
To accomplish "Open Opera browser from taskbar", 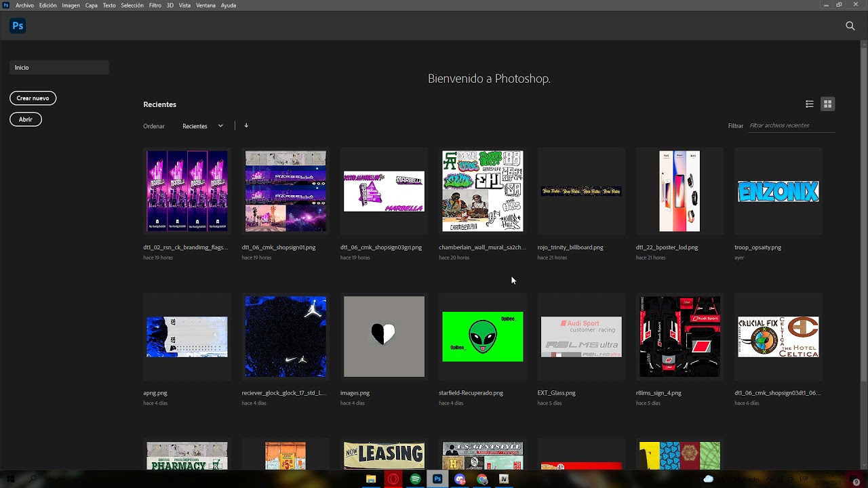I will coord(393,479).
